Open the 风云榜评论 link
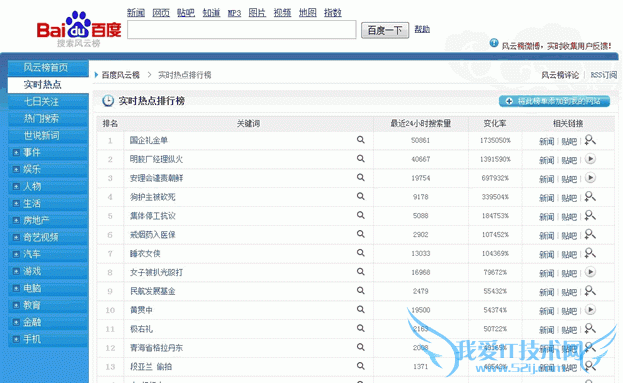Image resolution: width=623 pixels, height=383 pixels. click(560, 75)
